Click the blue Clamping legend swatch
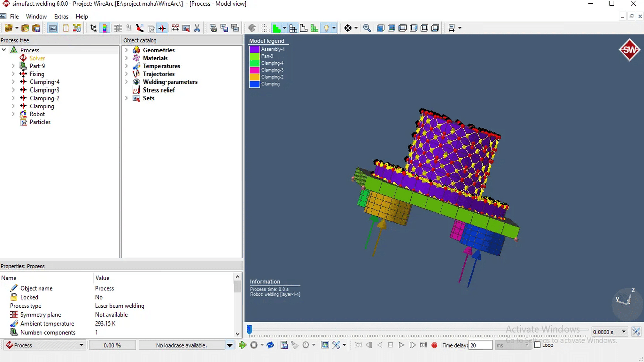 coord(254,84)
